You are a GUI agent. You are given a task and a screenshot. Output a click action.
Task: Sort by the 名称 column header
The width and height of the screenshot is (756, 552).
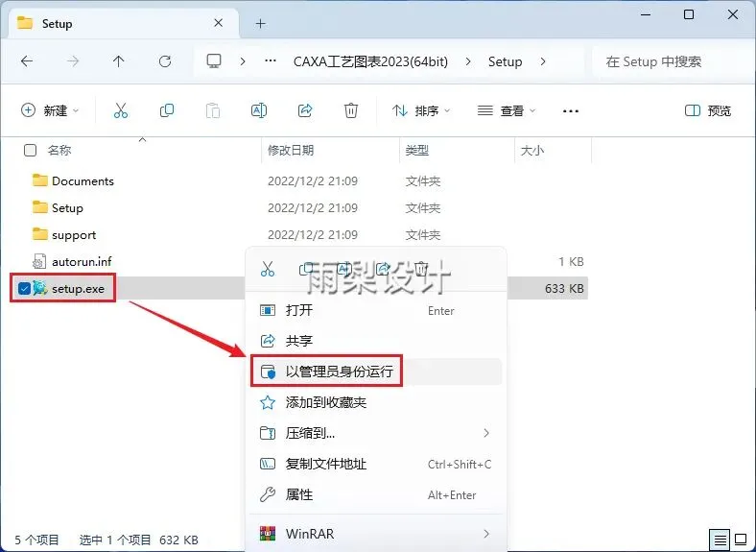pyautogui.click(x=59, y=151)
